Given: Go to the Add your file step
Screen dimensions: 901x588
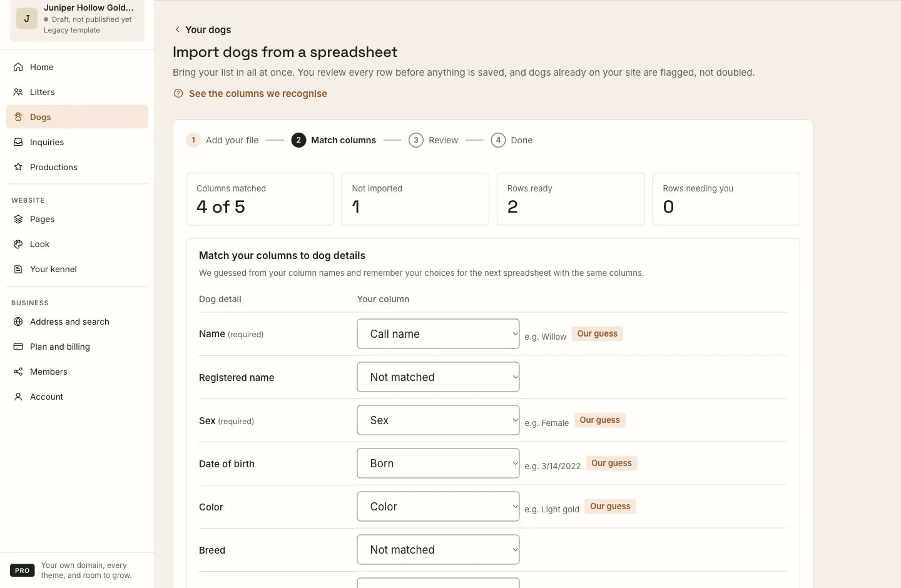Looking at the screenshot, I should pyautogui.click(x=222, y=140).
